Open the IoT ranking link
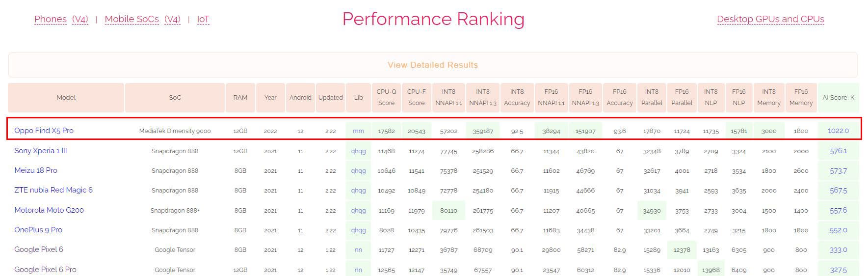868x276 pixels. pos(203,19)
